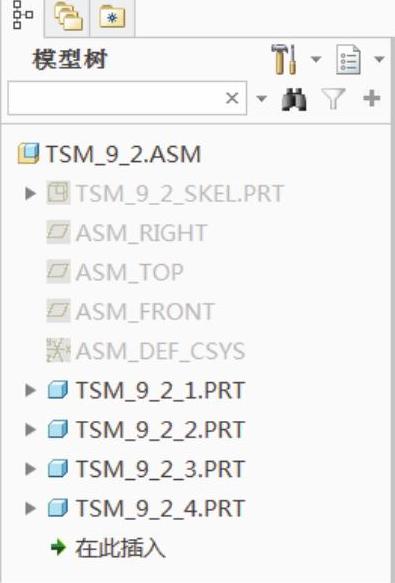Viewport: 395px width, 583px height.
Task: Click the funnel filter icon
Action: [x=333, y=99]
